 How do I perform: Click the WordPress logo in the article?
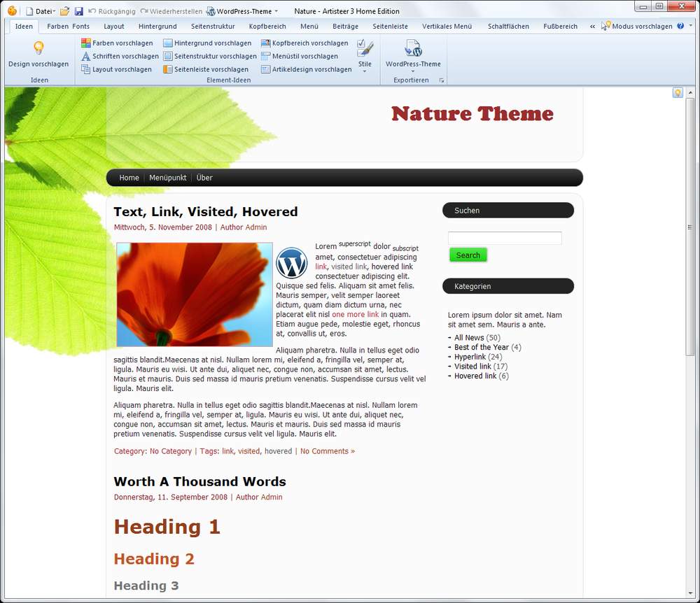pos(291,263)
